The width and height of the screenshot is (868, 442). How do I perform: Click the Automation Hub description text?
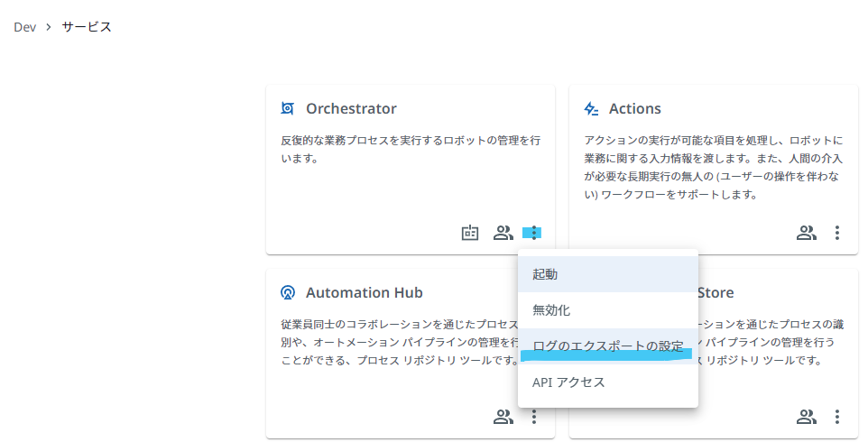pyautogui.click(x=399, y=343)
